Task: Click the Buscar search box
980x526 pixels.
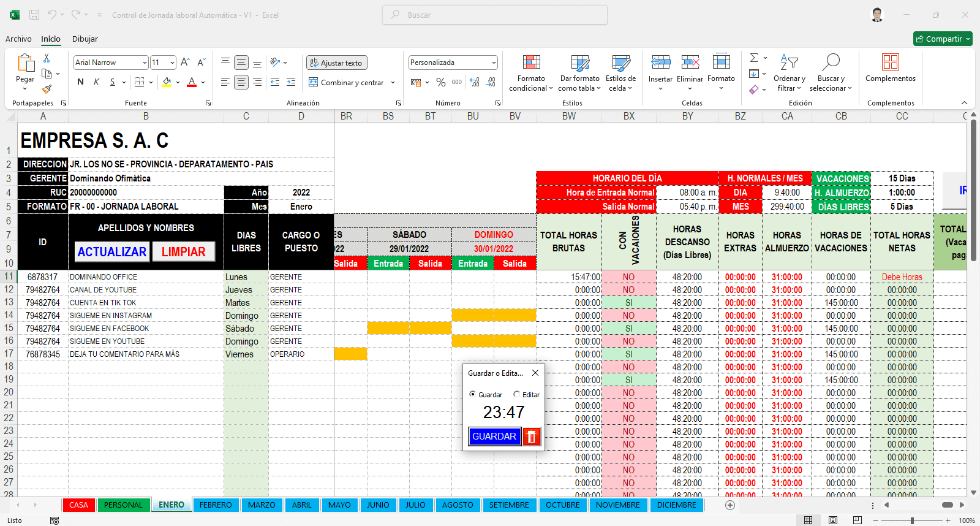Action: point(495,15)
